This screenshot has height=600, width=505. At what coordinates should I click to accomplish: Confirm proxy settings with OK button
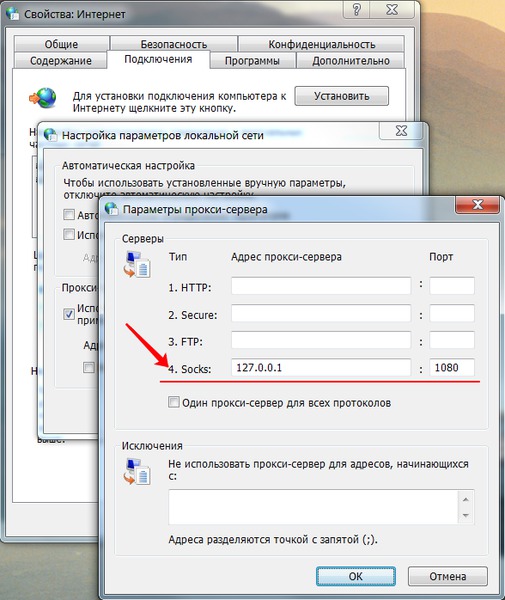point(356,576)
